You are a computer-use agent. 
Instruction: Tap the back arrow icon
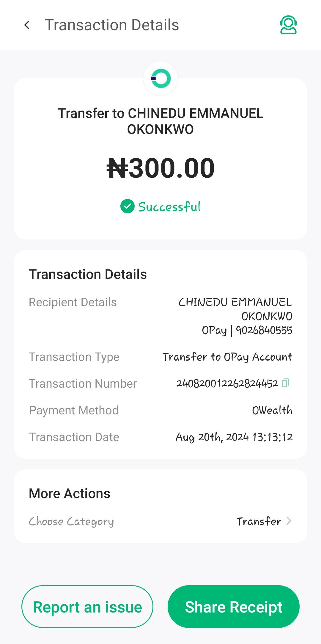27,25
